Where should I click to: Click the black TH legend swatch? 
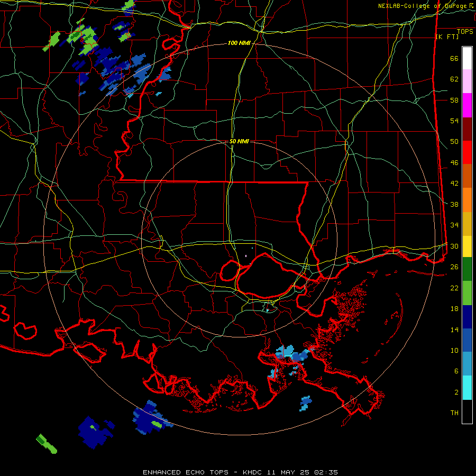(467, 411)
